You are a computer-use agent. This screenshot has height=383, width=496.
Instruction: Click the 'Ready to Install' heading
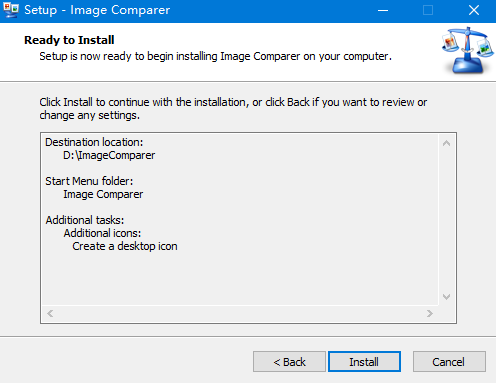(x=69, y=40)
